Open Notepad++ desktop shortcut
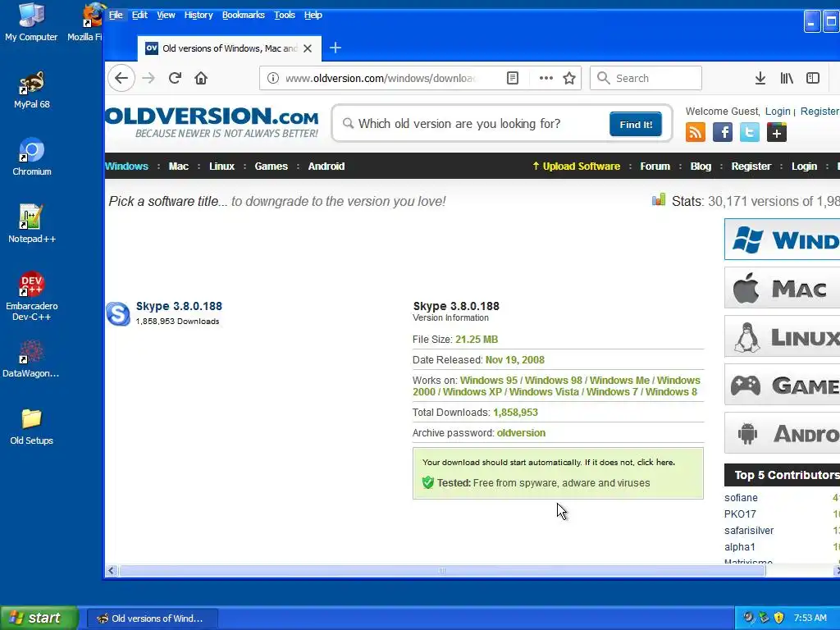 tap(32, 225)
